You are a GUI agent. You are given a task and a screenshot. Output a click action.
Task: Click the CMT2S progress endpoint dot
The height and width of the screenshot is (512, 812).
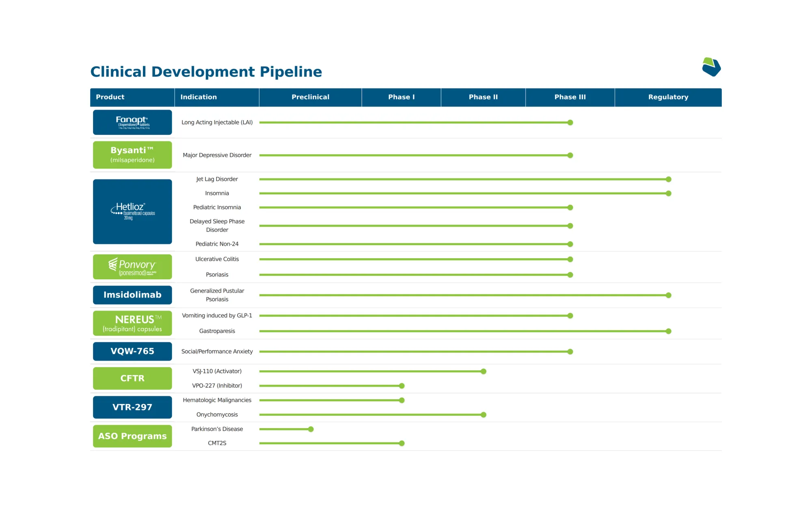click(402, 443)
